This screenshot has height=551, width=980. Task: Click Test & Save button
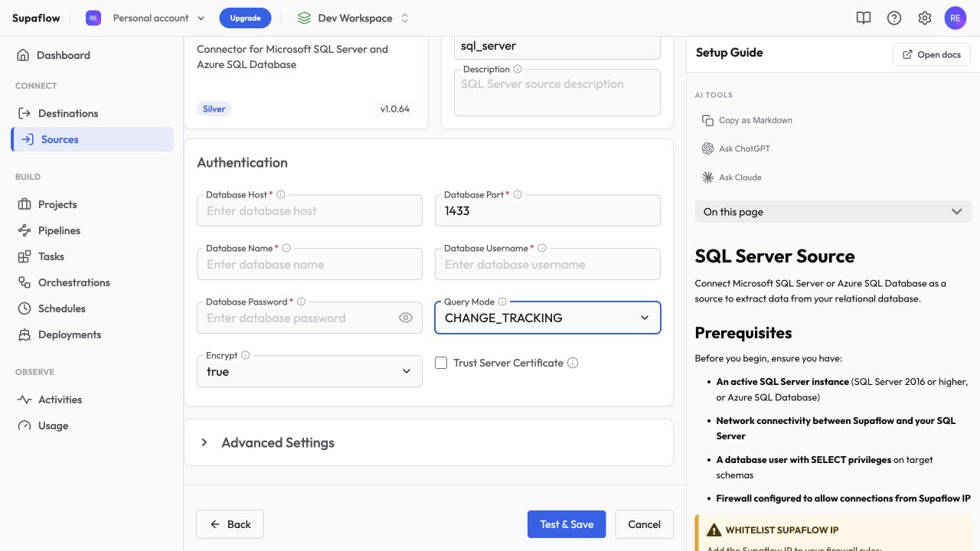[x=567, y=524]
